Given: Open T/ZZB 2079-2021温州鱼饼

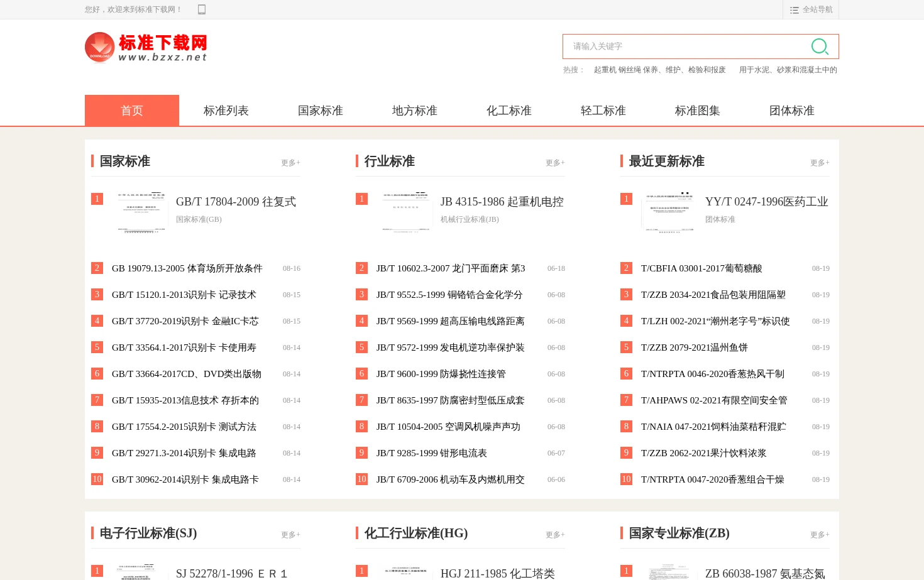Looking at the screenshot, I should [x=695, y=347].
